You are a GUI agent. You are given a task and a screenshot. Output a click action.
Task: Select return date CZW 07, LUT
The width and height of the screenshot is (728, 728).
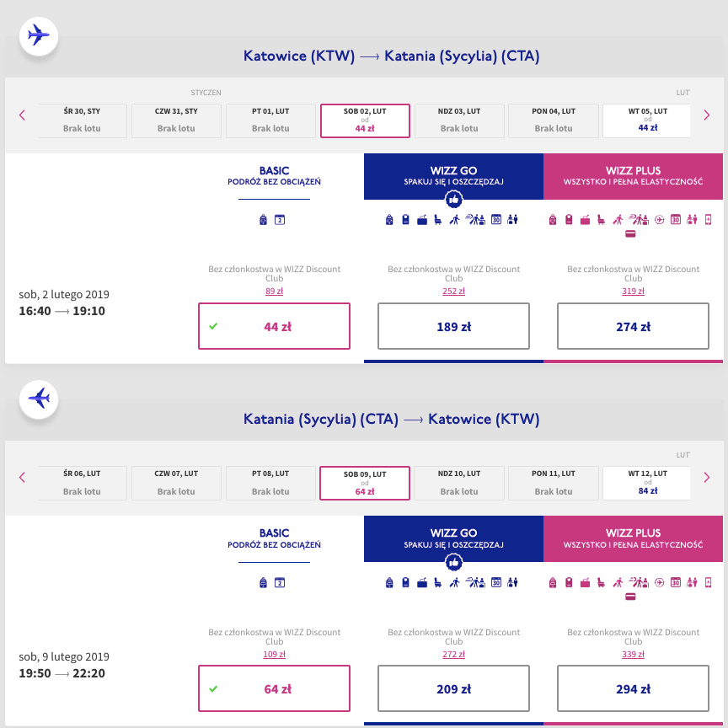(x=176, y=484)
